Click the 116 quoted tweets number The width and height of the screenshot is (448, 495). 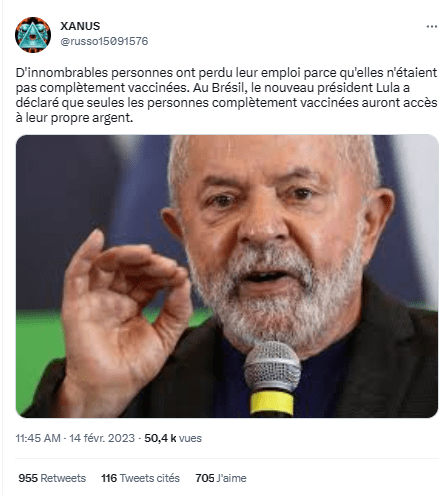109,478
